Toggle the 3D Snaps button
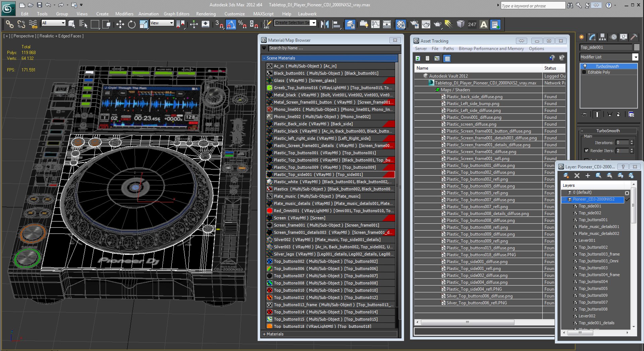 coord(219,24)
